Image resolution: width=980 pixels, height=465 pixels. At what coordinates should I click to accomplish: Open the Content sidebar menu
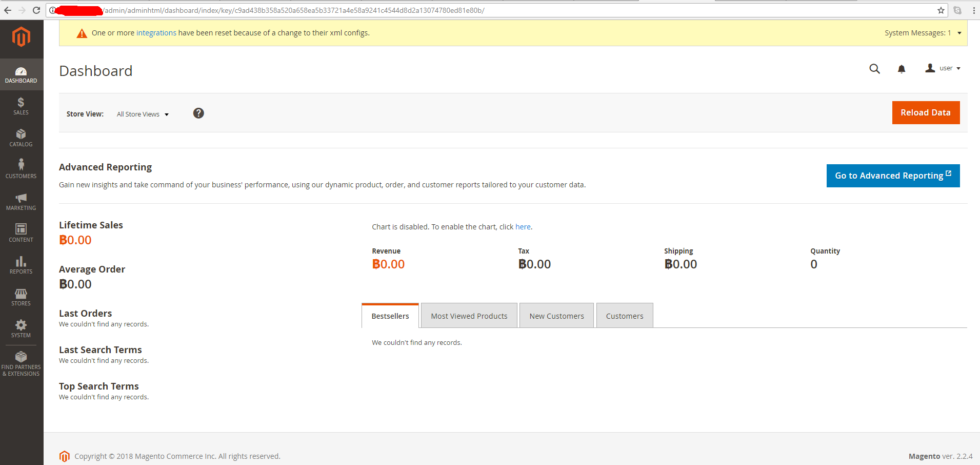pos(21,232)
